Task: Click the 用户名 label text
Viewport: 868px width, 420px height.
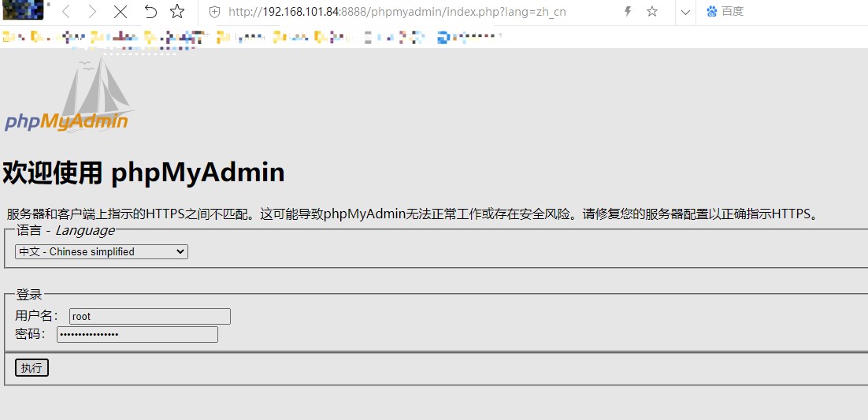Action: 36,317
